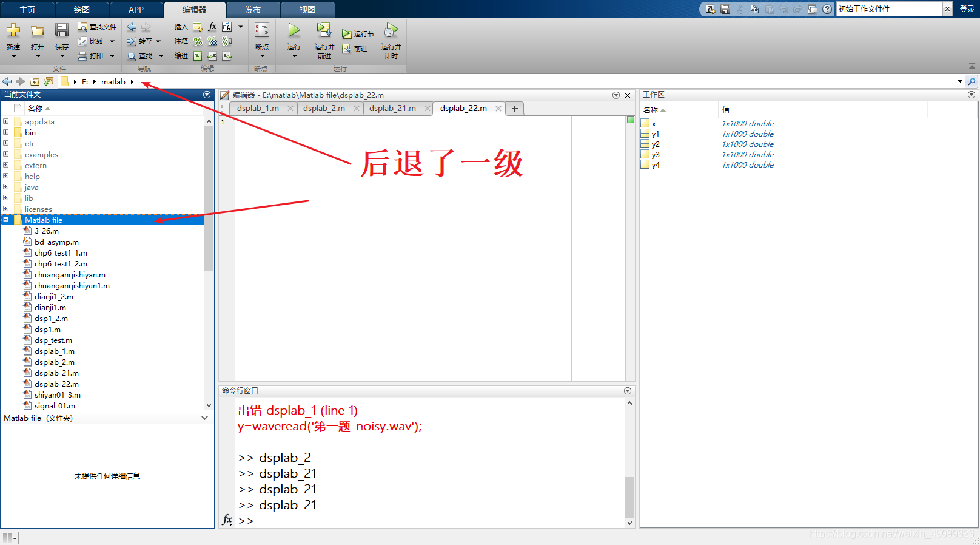Click the dsplab_1 (line 1) error link

pos(312,411)
